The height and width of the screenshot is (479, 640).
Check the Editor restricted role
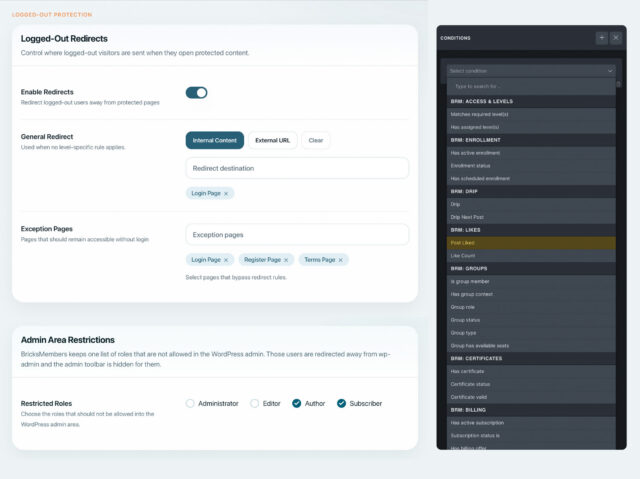coord(254,404)
